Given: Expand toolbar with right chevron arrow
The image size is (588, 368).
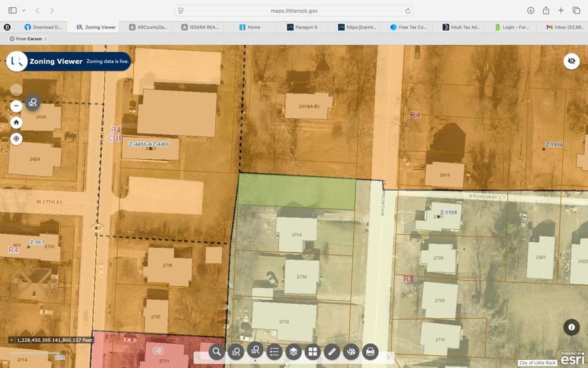Looking at the screenshot, I should (x=388, y=357).
